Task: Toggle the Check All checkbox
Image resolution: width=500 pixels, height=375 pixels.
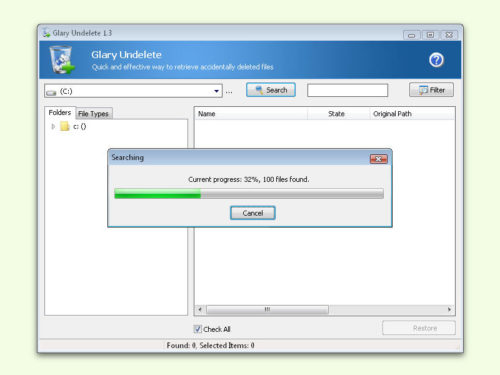Action: click(x=198, y=329)
